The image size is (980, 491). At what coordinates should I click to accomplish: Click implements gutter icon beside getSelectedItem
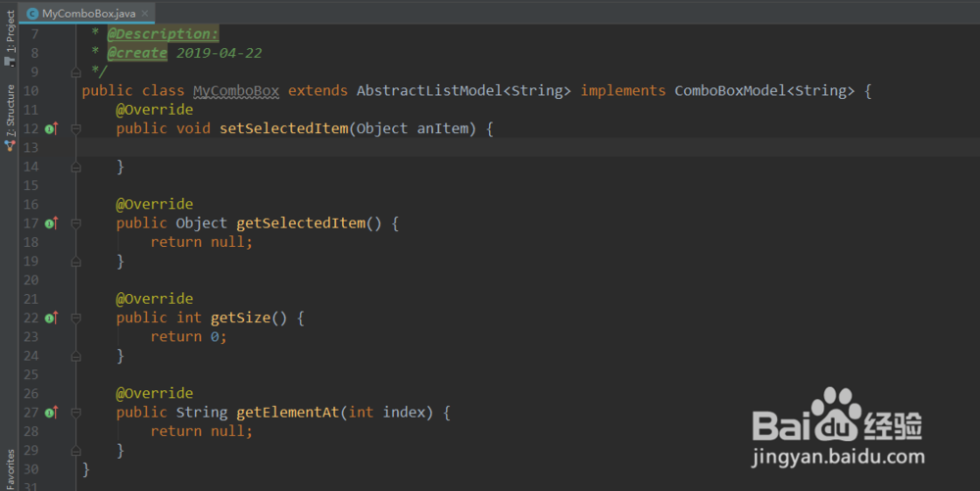(x=52, y=223)
